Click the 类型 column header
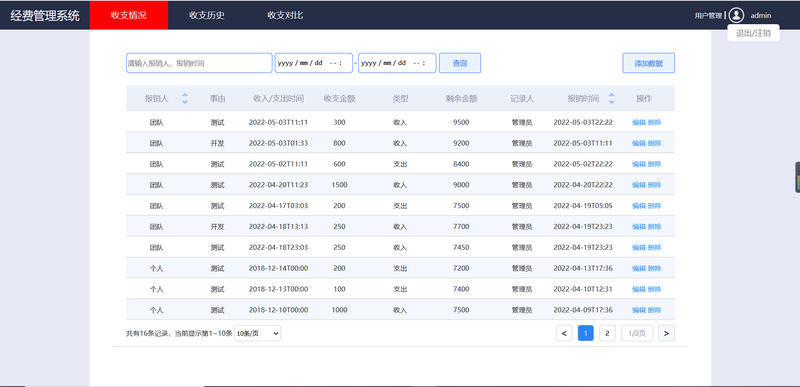Screen dimensions: 800x387 click(x=401, y=99)
